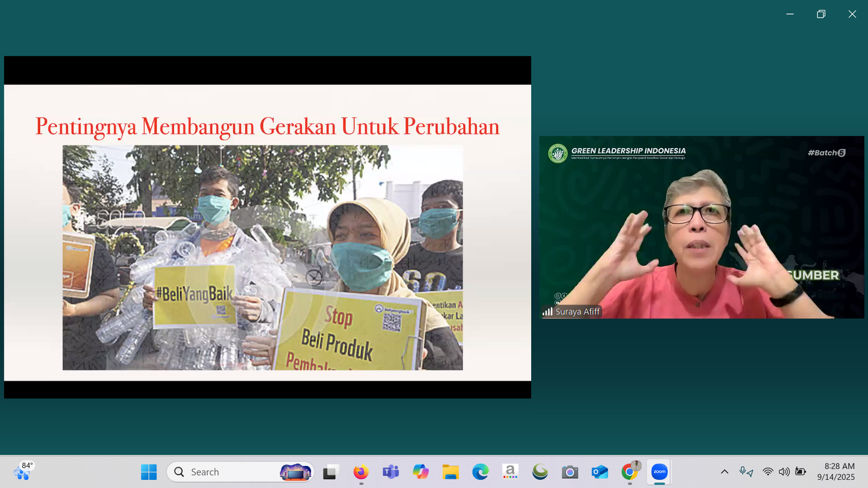This screenshot has width=868, height=488.
Task: Open the Camera app in the taskbar
Action: [x=570, y=472]
